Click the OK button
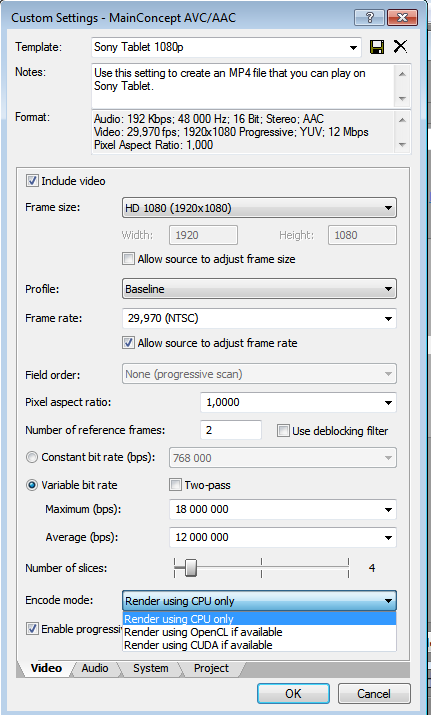 (x=293, y=693)
